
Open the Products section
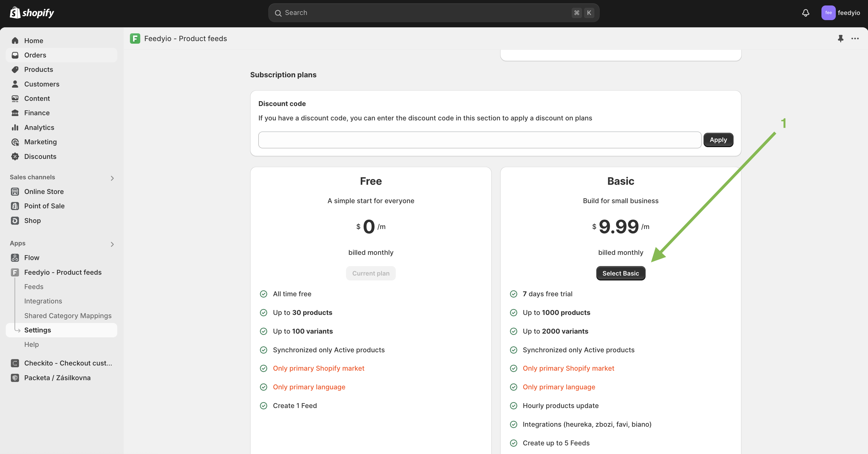coord(61,69)
